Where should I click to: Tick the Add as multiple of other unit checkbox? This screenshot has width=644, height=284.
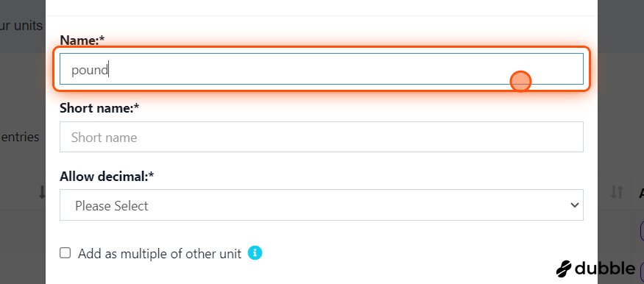click(x=66, y=253)
